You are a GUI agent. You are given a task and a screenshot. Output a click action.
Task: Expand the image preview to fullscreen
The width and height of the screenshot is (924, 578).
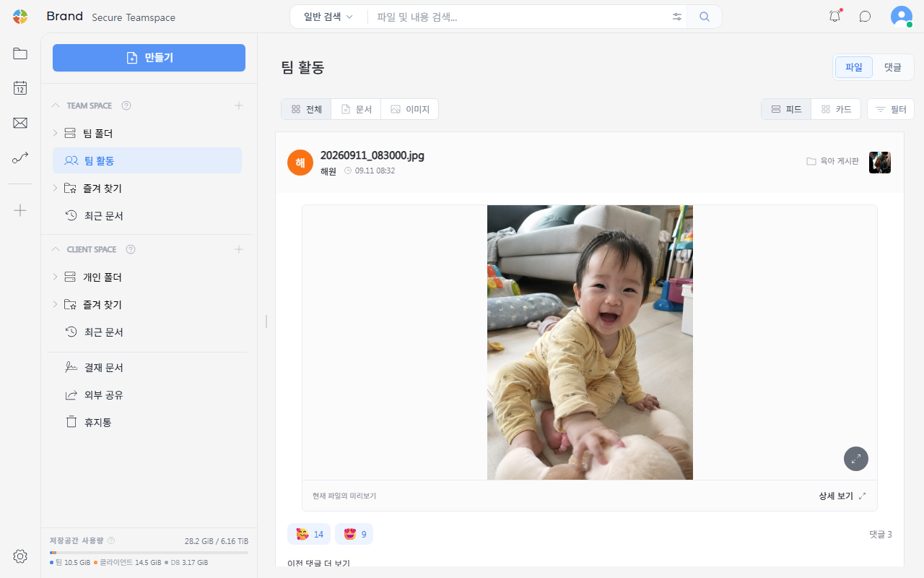[856, 459]
